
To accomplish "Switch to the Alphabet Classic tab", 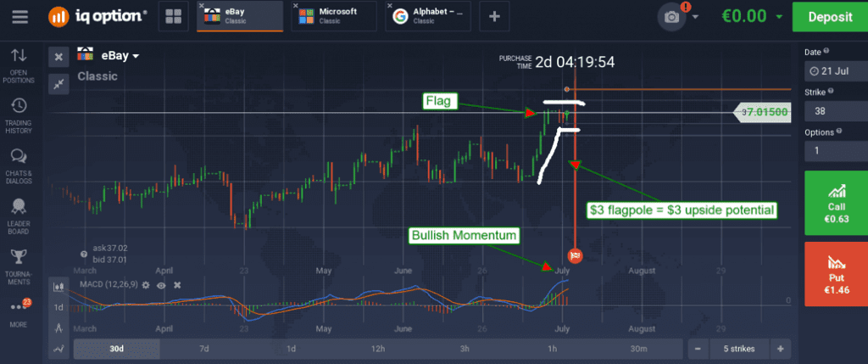I will pos(428,17).
